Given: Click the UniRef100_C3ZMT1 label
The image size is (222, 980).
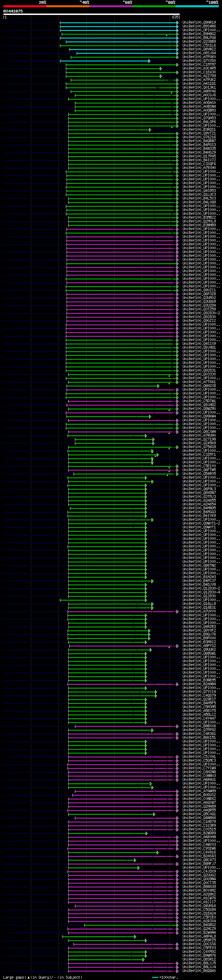Looking at the screenshot, I should coord(199,454).
